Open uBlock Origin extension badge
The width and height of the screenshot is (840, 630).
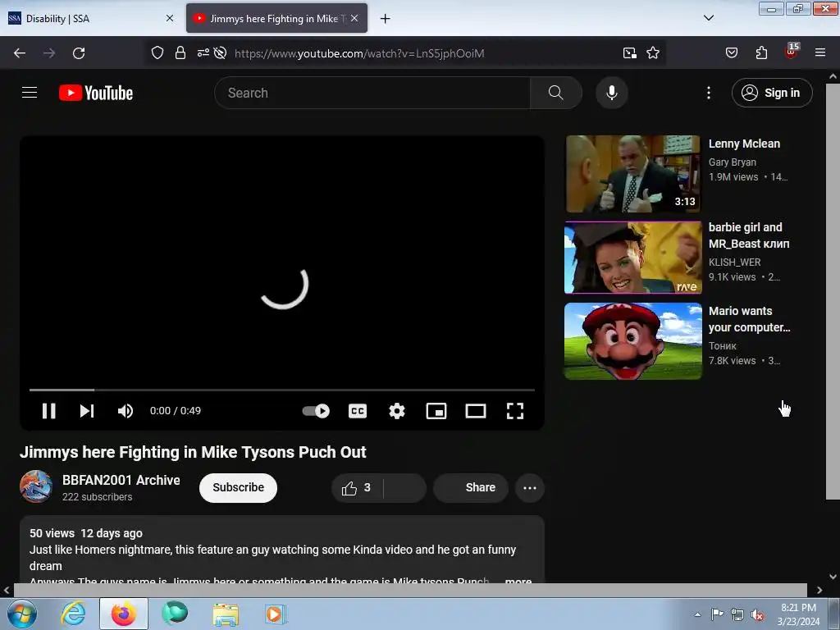click(x=792, y=52)
